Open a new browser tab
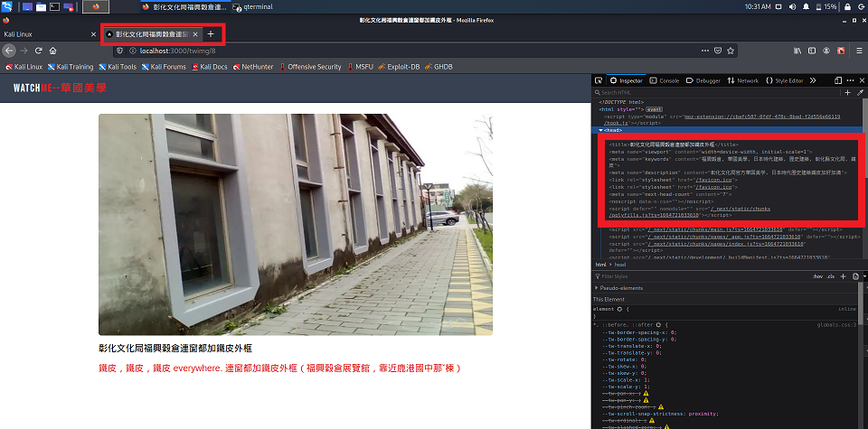 pos(211,34)
